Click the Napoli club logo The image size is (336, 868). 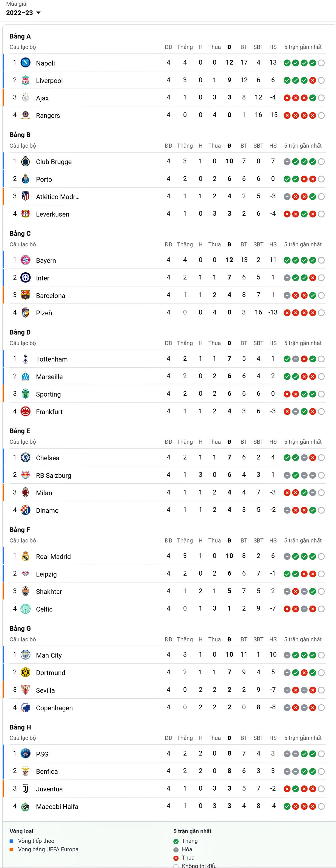click(x=26, y=63)
